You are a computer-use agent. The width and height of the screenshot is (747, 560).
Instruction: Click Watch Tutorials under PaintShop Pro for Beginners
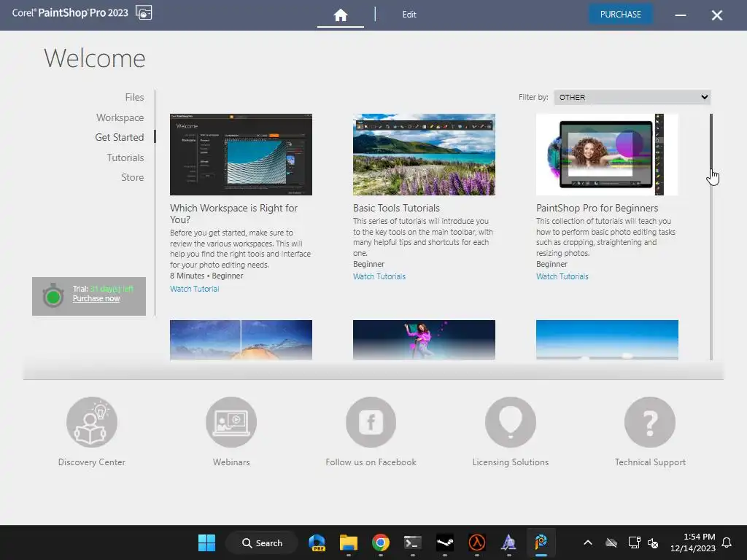[562, 276]
